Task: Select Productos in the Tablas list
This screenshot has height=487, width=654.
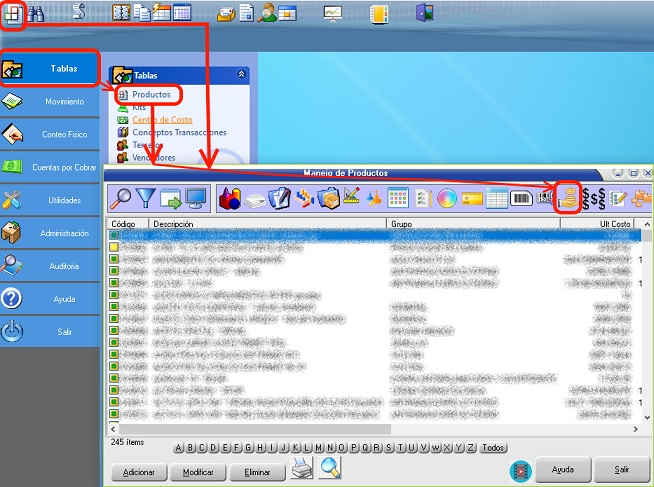Action: (x=151, y=94)
